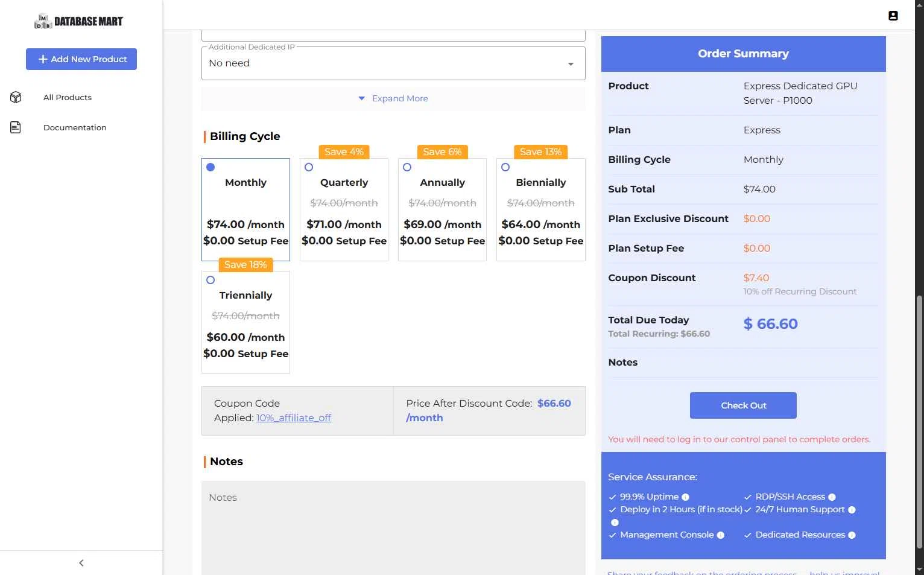Click Add New Product button
The image size is (924, 575).
point(81,59)
